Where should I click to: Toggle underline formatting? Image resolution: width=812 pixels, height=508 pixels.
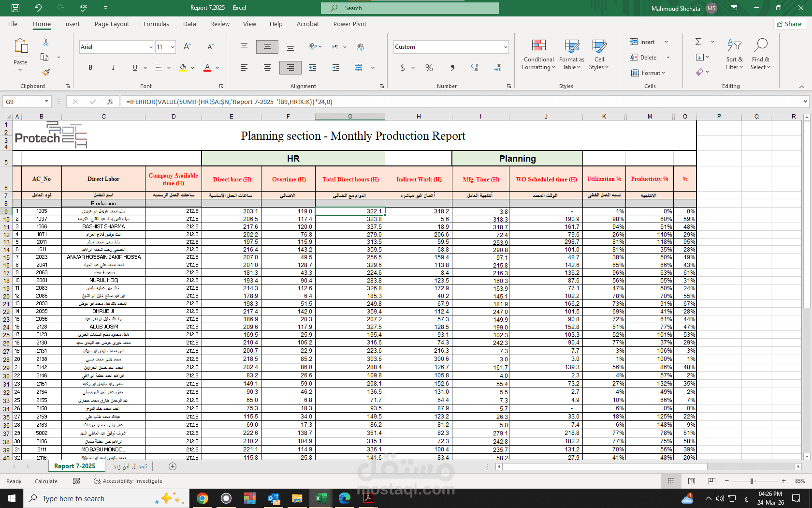pos(134,68)
